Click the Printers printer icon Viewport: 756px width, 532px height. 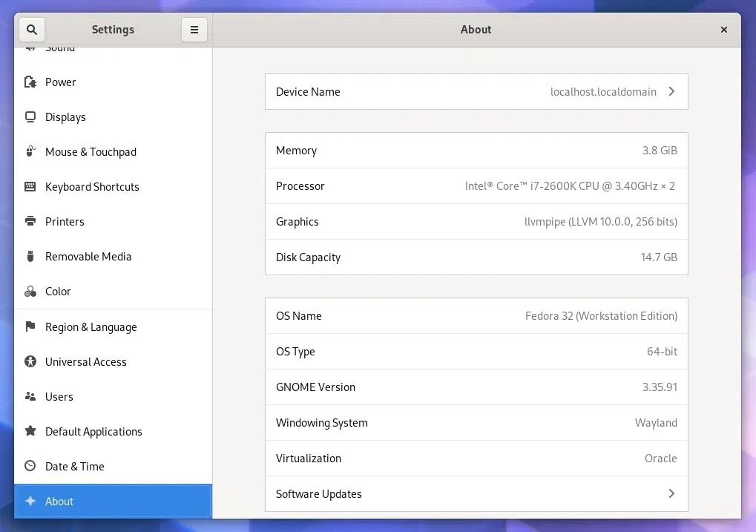(30, 221)
